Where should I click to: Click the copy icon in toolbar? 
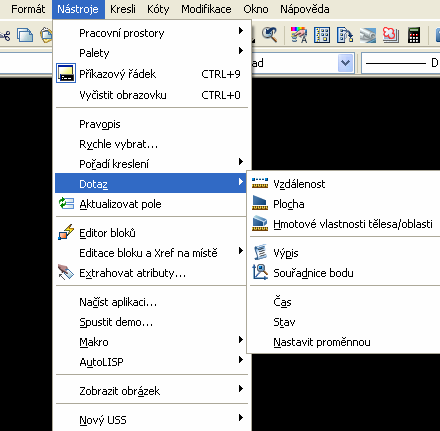25,35
